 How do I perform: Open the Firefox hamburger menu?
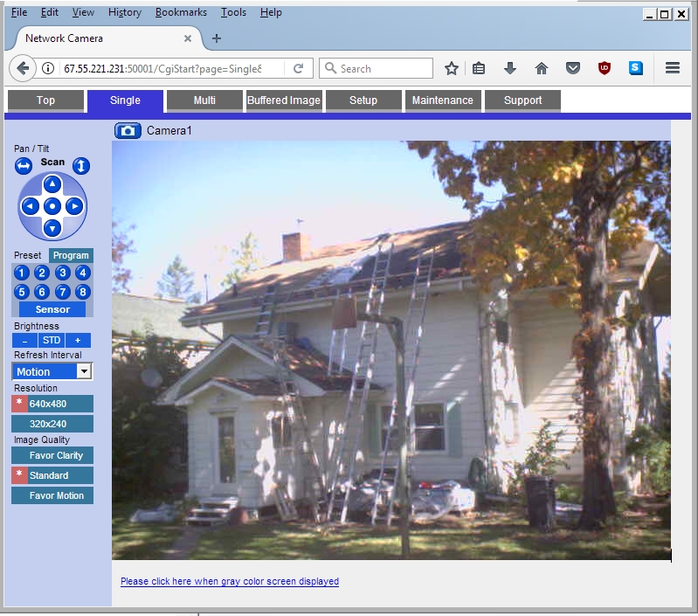[x=672, y=68]
